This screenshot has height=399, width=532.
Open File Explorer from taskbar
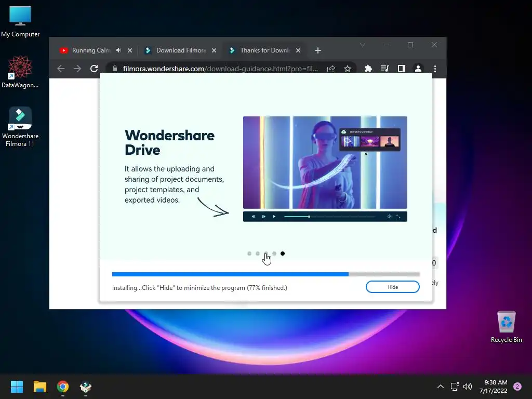(39, 387)
